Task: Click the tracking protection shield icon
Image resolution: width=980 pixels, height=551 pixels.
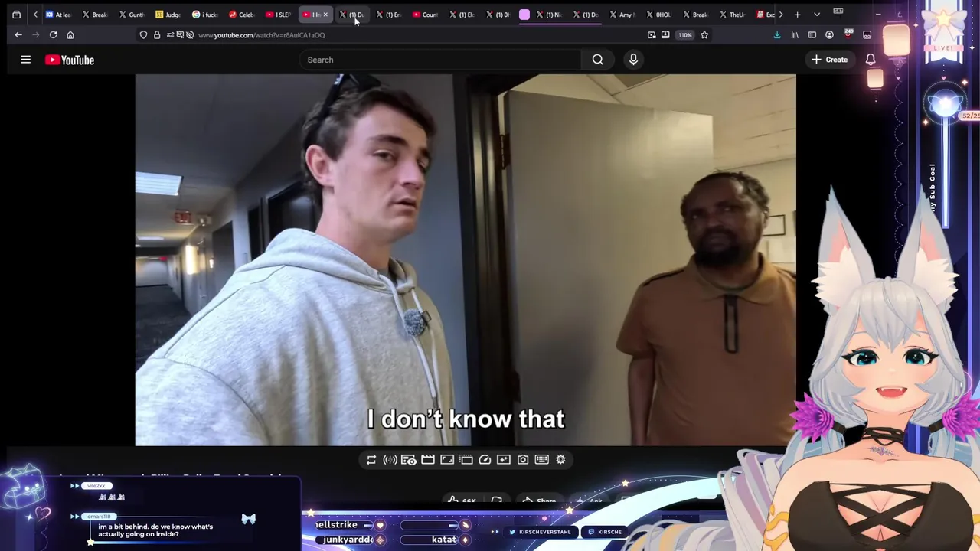Action: (x=143, y=35)
